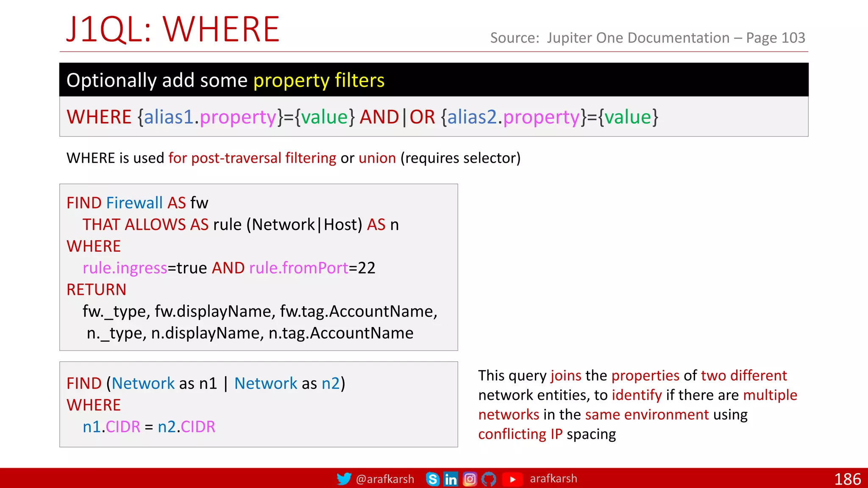
Task: Open the LinkedIn icon in footer
Action: 451,479
